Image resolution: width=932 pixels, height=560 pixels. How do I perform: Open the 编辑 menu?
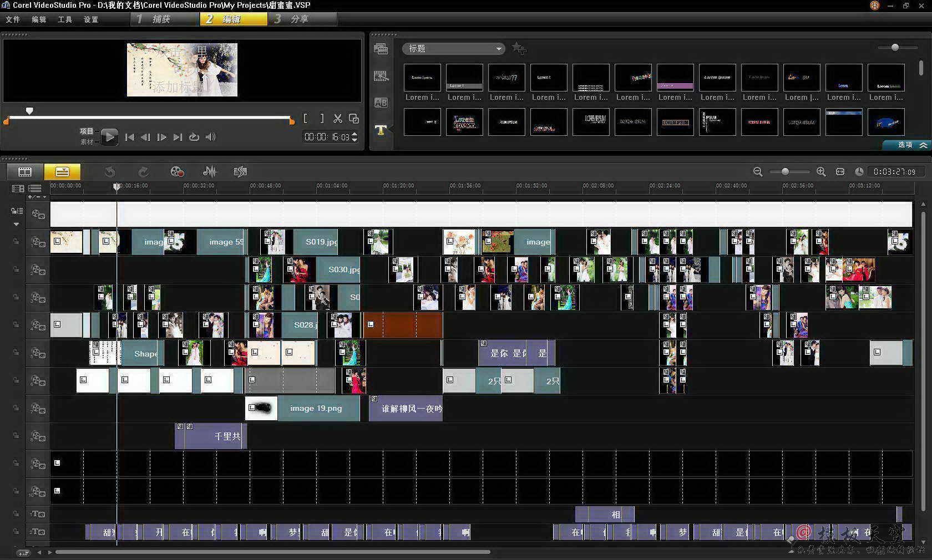tap(39, 19)
